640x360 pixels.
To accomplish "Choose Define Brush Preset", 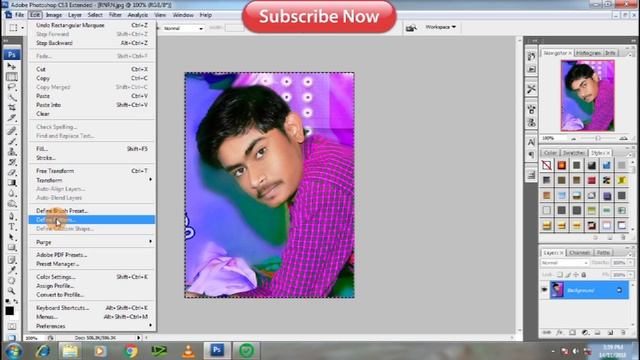I will coord(92,211).
